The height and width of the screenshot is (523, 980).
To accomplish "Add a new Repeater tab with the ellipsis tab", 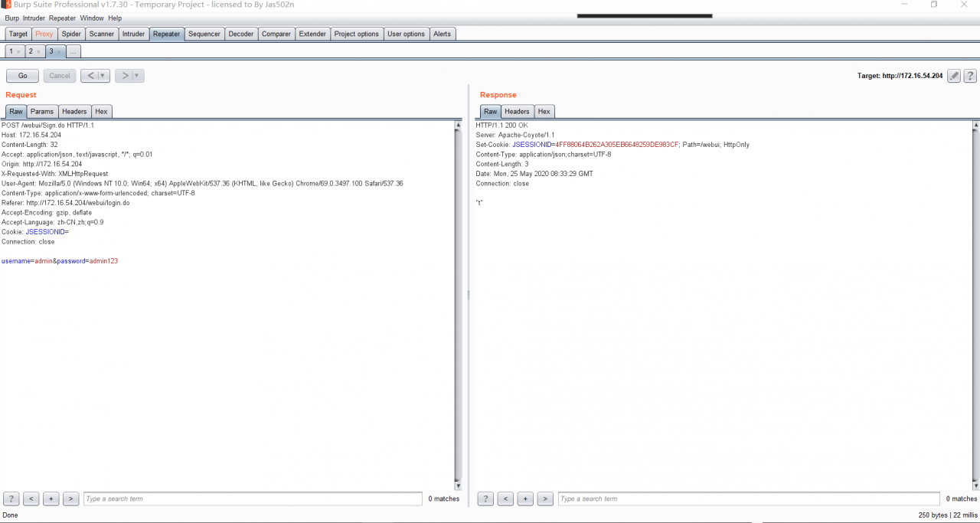I will [x=73, y=51].
